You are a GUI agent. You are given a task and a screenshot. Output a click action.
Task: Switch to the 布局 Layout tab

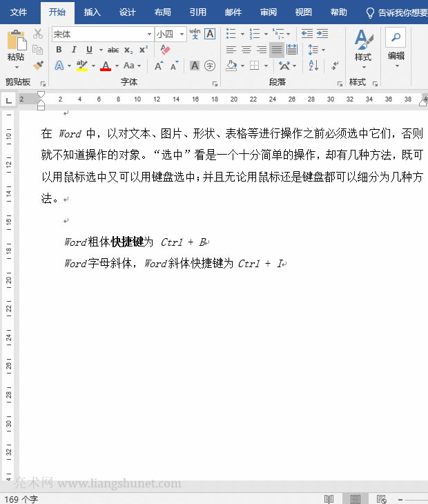coord(163,12)
